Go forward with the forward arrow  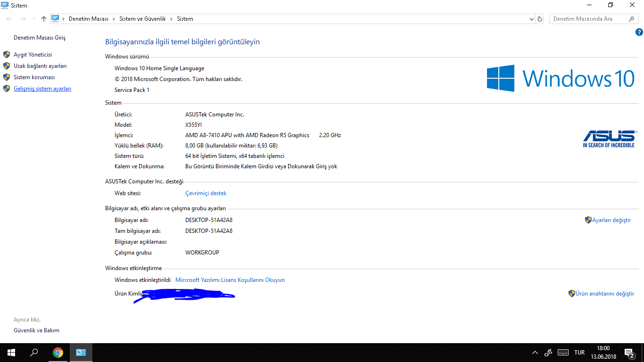23,19
